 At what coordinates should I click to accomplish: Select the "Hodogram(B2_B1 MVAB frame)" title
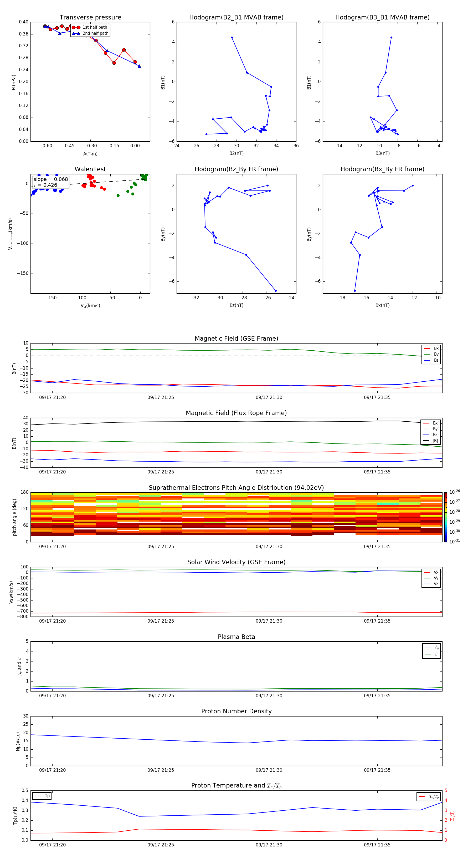(236, 18)
